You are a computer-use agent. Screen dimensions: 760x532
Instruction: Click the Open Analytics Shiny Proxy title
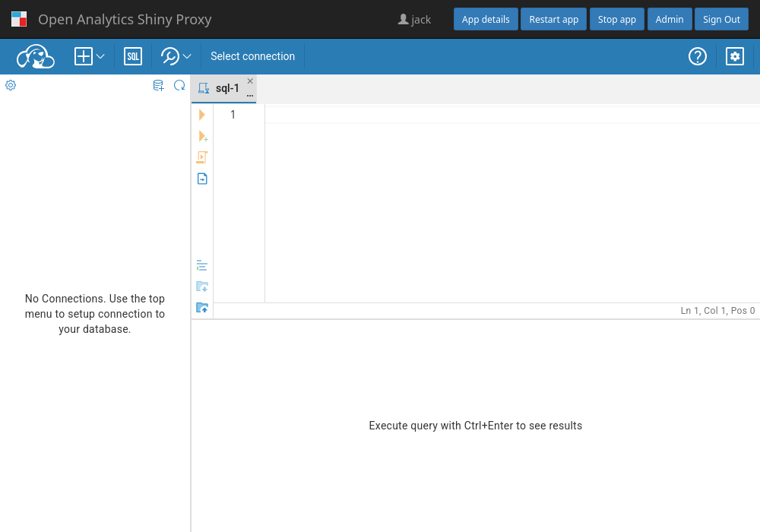[x=125, y=20]
